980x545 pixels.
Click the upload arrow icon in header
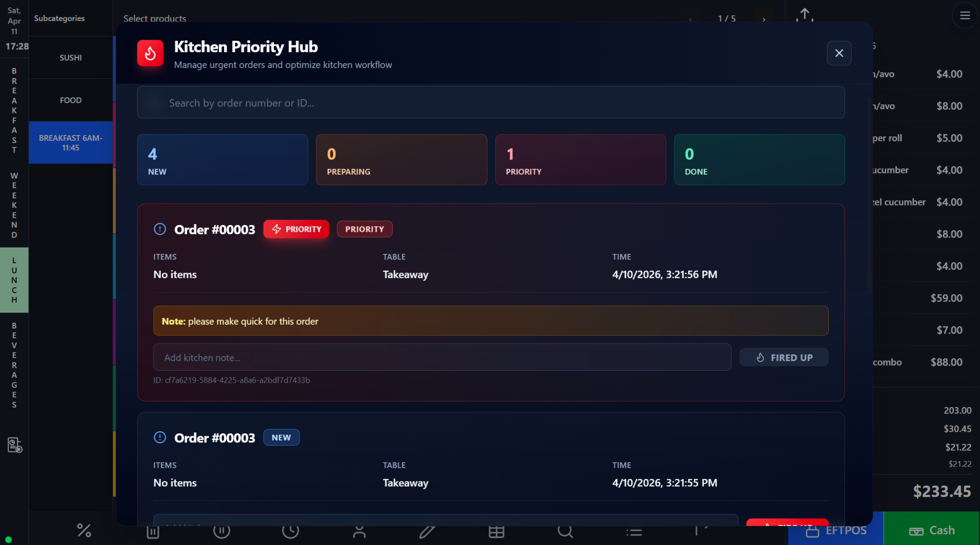pos(805,15)
